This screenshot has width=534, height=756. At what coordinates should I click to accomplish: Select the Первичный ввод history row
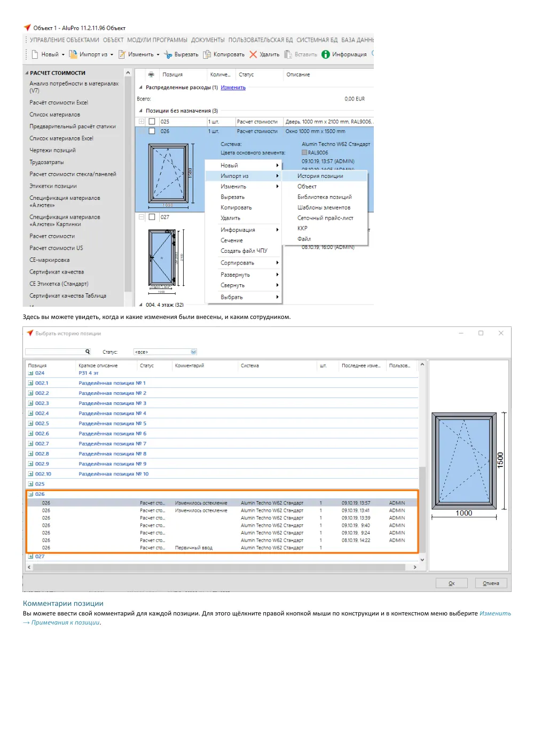[222, 548]
